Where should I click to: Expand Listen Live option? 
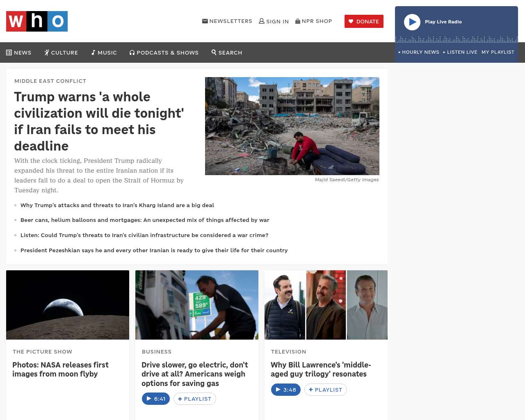click(460, 52)
